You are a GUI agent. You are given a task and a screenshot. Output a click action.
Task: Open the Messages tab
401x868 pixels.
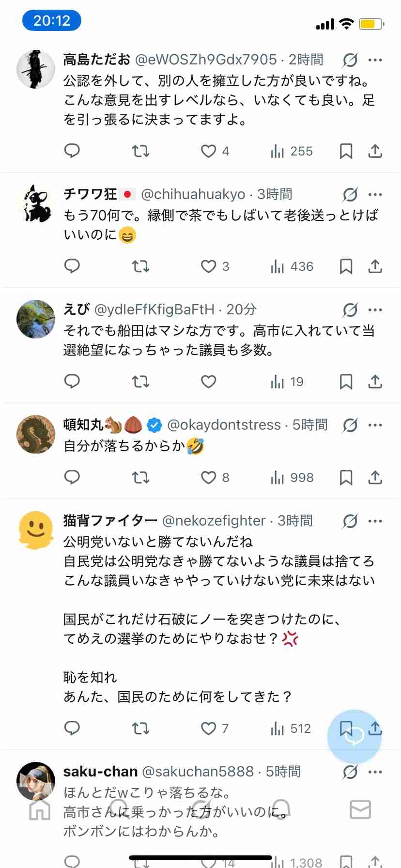pos(360,809)
